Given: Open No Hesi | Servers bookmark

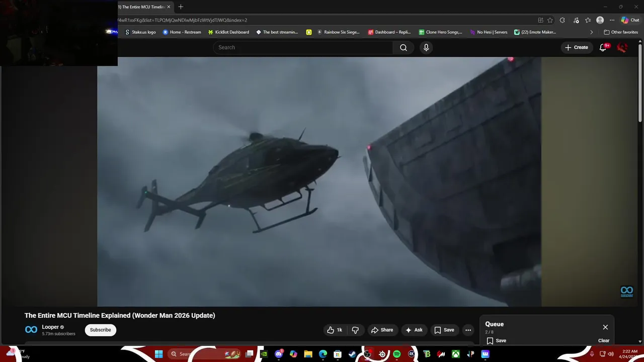Looking at the screenshot, I should pos(489,32).
